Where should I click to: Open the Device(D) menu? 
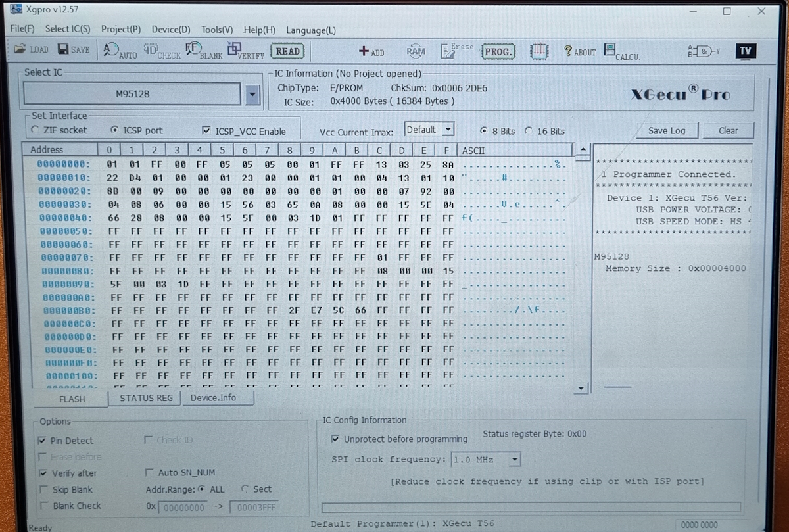[171, 30]
